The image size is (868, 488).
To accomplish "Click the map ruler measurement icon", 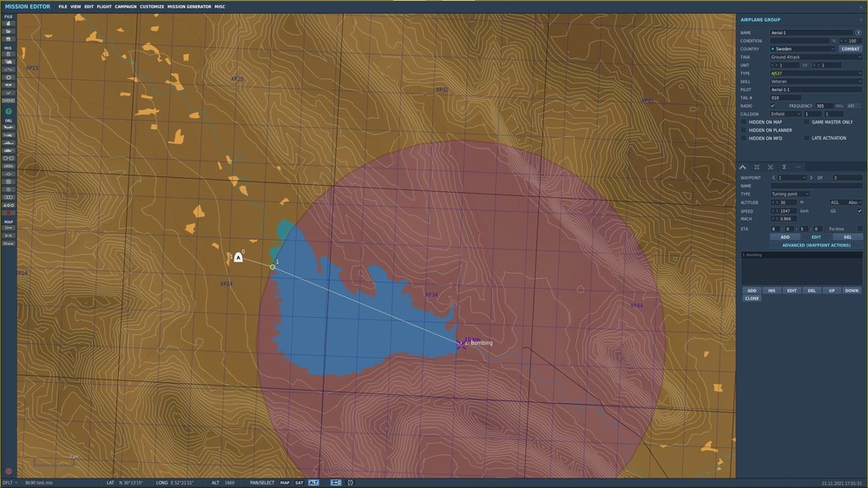I will click(x=9, y=236).
